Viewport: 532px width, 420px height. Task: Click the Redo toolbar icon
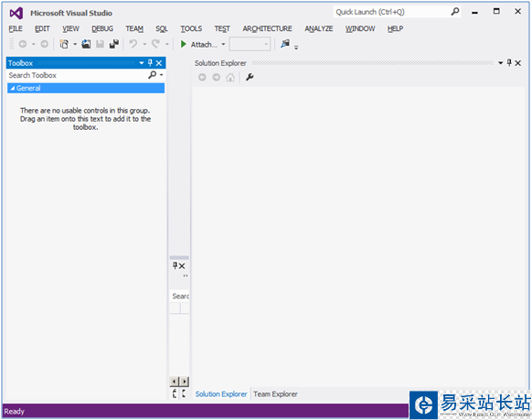point(155,44)
